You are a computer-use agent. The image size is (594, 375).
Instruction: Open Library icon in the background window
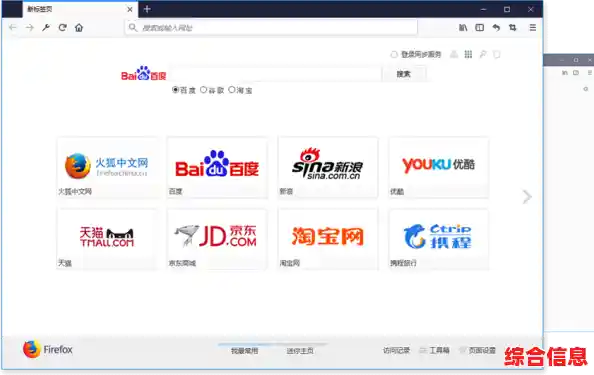click(564, 72)
